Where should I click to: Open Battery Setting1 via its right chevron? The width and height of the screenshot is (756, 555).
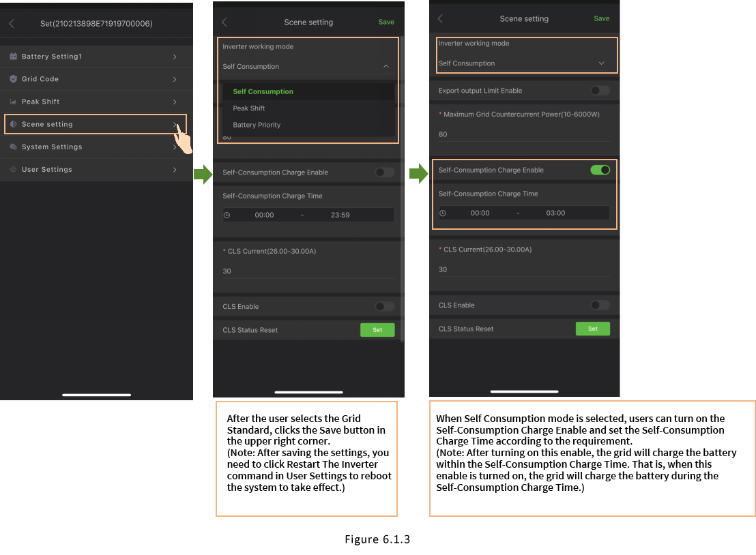click(x=175, y=57)
